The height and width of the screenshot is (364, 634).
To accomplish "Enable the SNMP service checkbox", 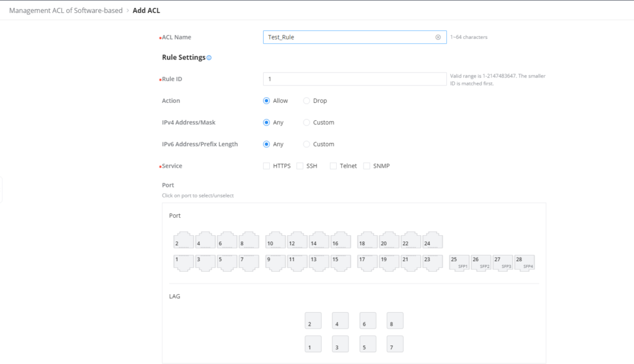I will pos(367,166).
